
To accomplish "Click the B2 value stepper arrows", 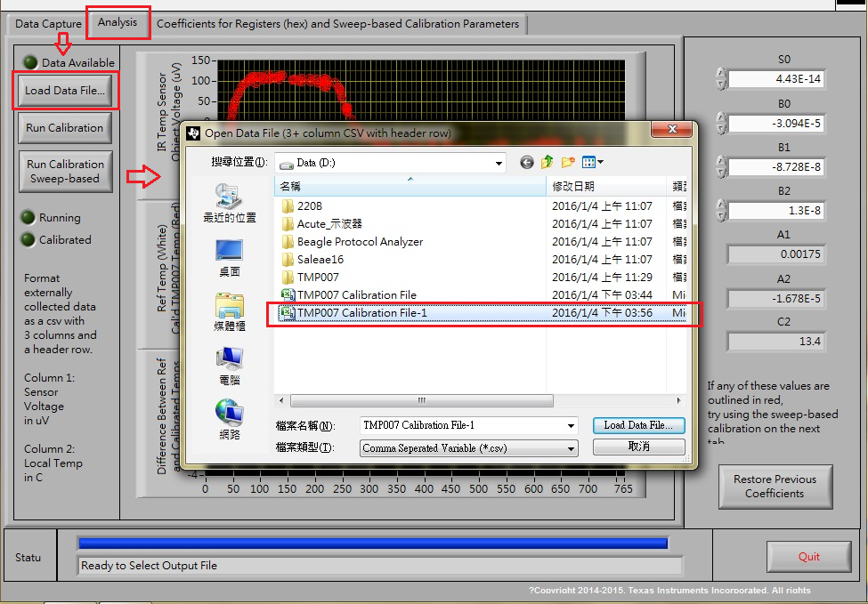I will point(721,210).
